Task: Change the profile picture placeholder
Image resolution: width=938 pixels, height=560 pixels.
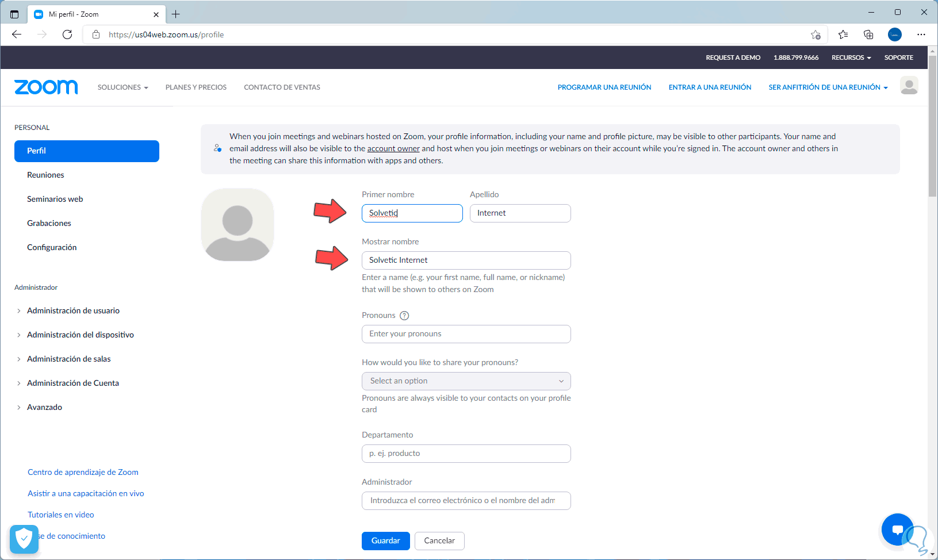Action: pyautogui.click(x=238, y=225)
